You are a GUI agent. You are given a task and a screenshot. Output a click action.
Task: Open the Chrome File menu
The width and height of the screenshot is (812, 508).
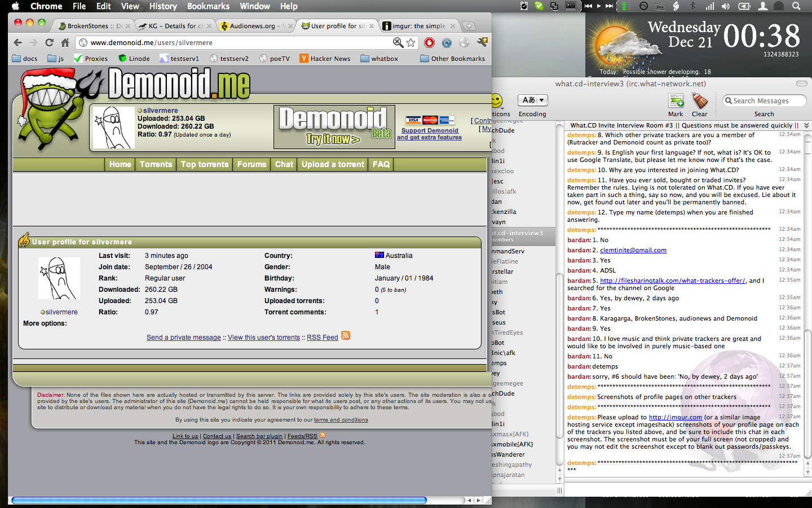(80, 6)
